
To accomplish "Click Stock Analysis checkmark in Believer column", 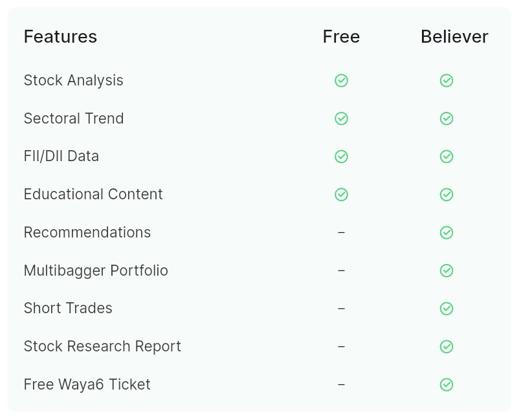I will tap(446, 80).
